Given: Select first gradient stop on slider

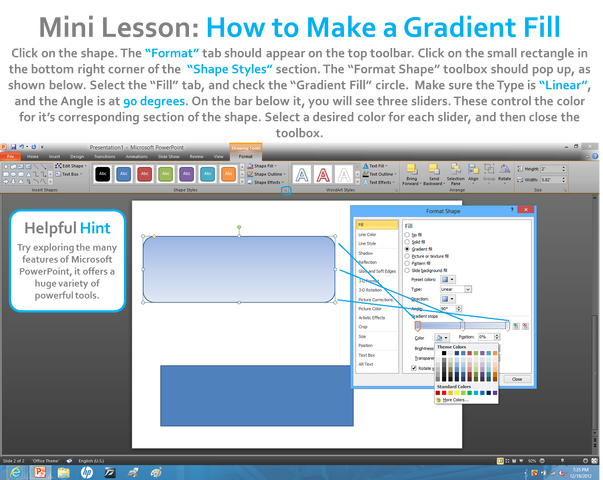Looking at the screenshot, I should tap(418, 327).
